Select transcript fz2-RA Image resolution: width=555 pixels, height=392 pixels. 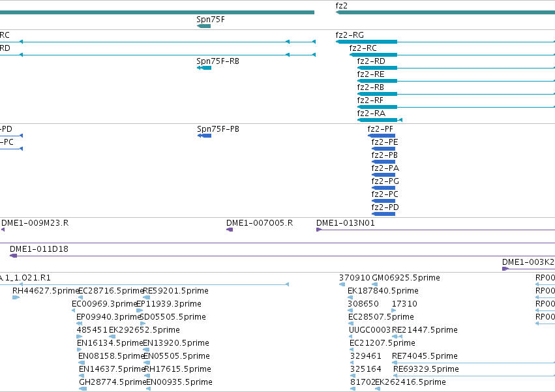[x=380, y=120]
